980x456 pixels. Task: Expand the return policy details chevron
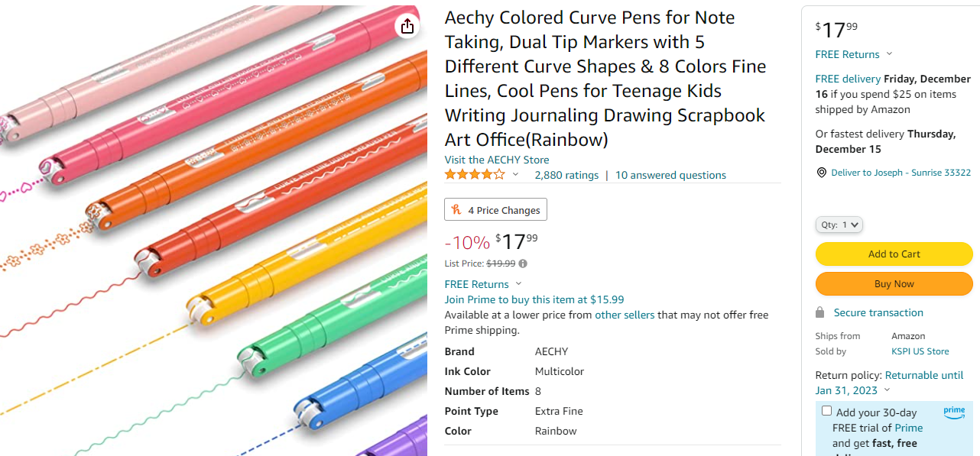coord(887,390)
